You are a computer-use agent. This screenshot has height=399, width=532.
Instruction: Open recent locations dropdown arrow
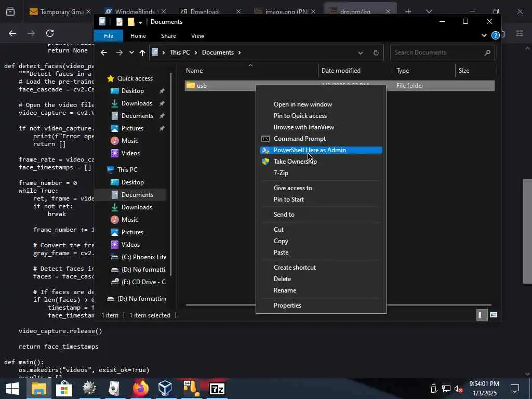pos(131,52)
